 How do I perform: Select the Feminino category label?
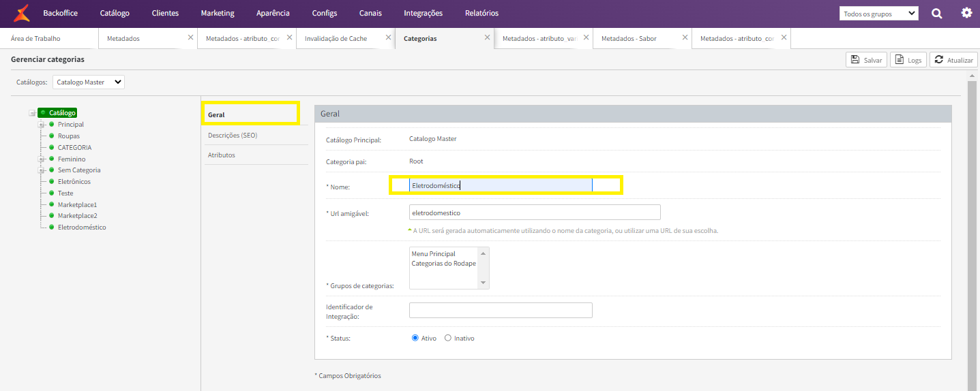[x=72, y=159]
